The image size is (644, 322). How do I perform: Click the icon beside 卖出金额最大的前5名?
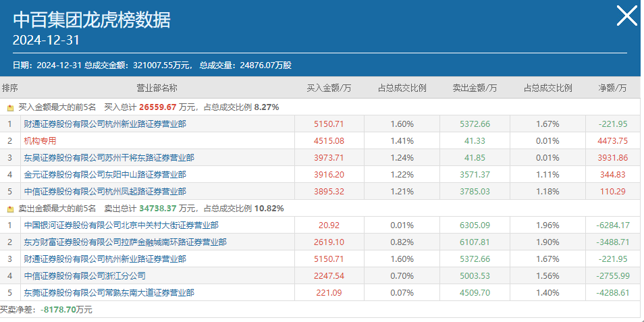[11, 209]
